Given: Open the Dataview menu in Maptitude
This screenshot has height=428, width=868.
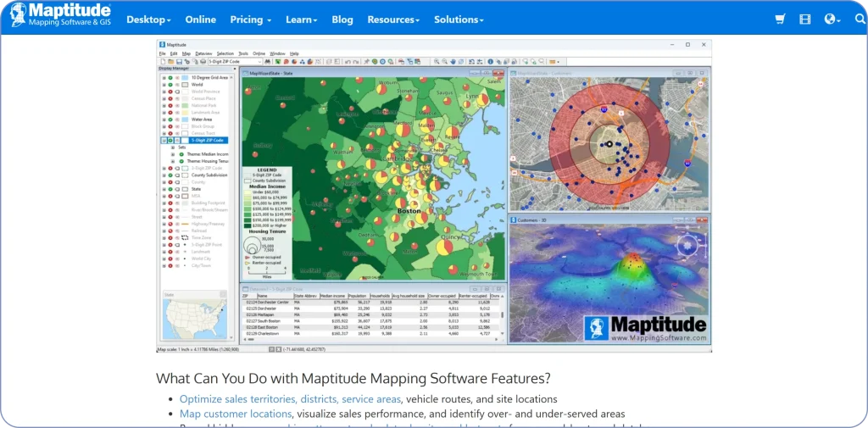Looking at the screenshot, I should 203,53.
